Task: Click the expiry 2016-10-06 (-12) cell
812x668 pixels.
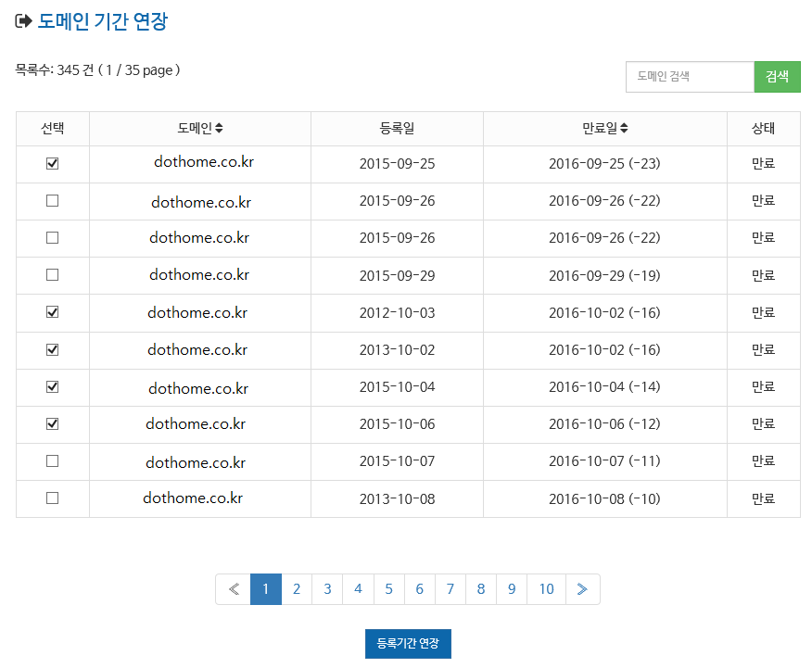Action: (605, 423)
